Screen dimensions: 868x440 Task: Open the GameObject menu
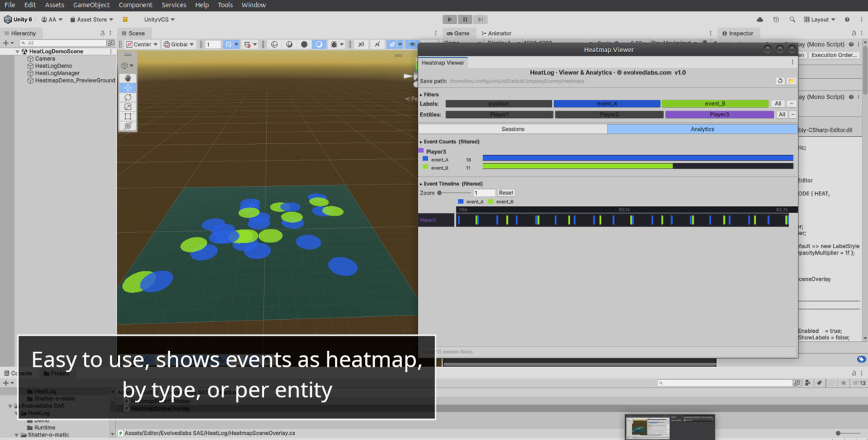point(92,5)
